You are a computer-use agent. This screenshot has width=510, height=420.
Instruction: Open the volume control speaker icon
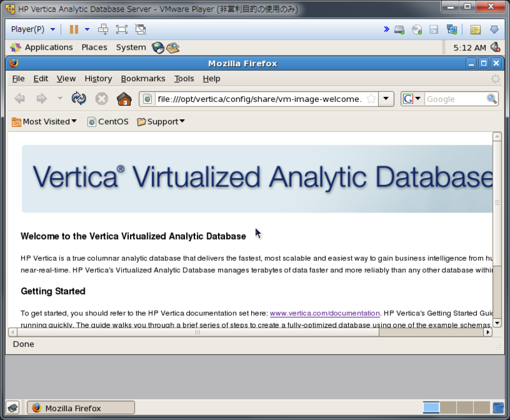495,47
